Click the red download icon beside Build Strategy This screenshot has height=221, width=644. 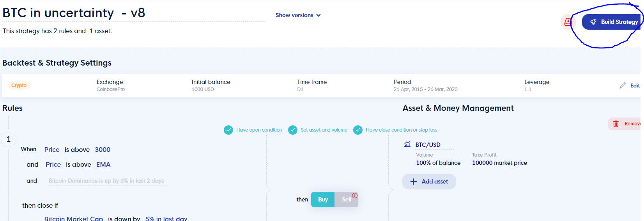pyautogui.click(x=568, y=22)
